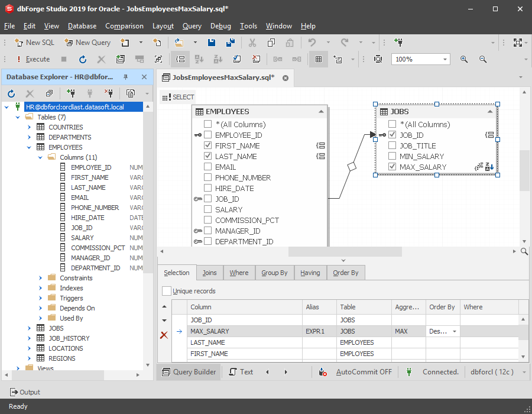This screenshot has height=414, width=532.
Task: Switch to the Joins tab
Action: tap(209, 273)
